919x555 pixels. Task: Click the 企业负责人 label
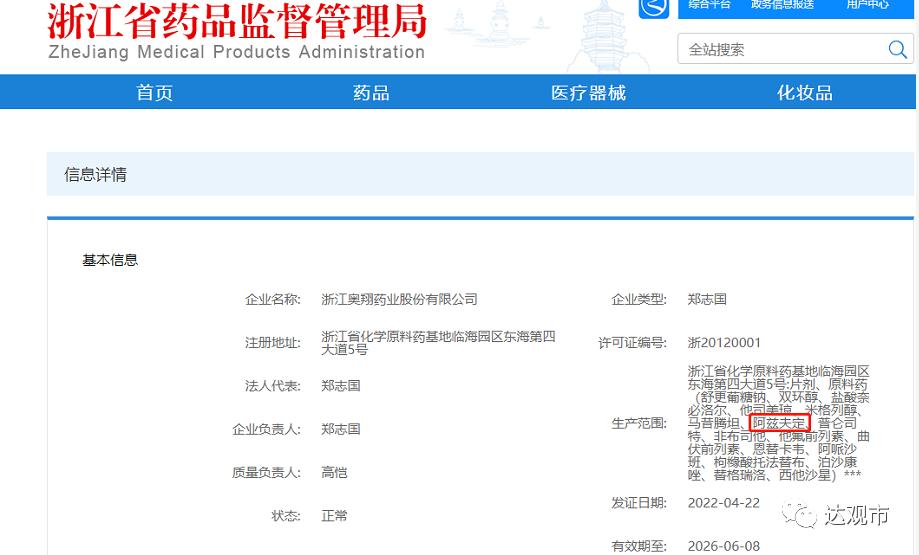pyautogui.click(x=266, y=429)
